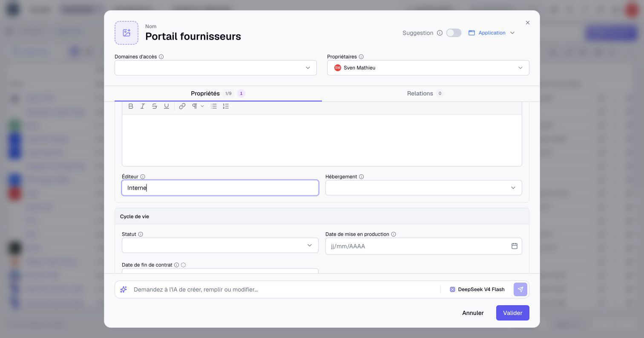The width and height of the screenshot is (644, 338).
Task: Insert a bulleted list
Action: click(214, 106)
